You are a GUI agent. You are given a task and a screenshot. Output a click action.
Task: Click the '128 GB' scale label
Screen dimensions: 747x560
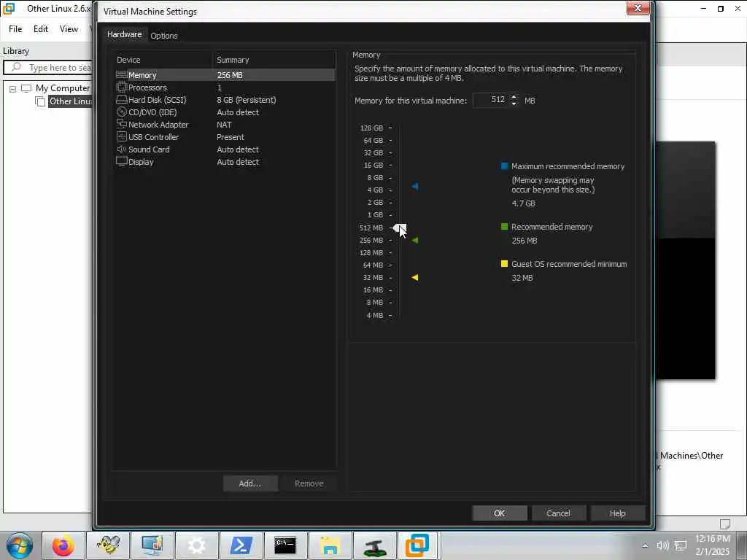pyautogui.click(x=371, y=128)
